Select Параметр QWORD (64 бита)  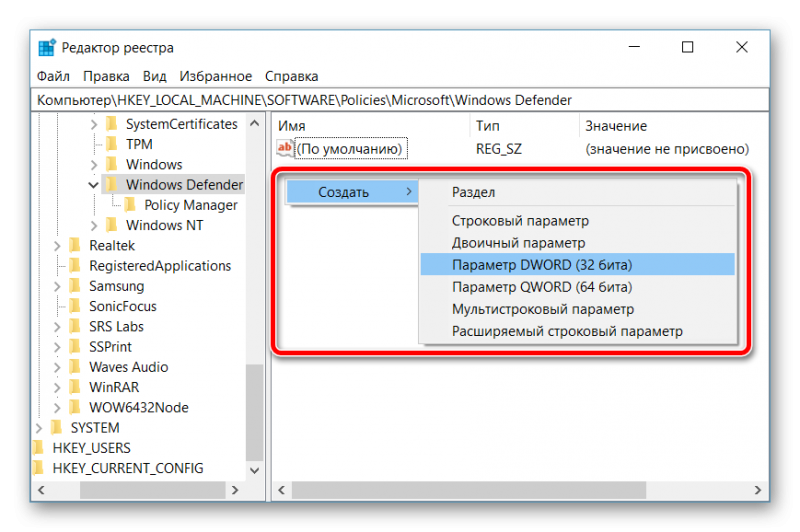pos(578,287)
